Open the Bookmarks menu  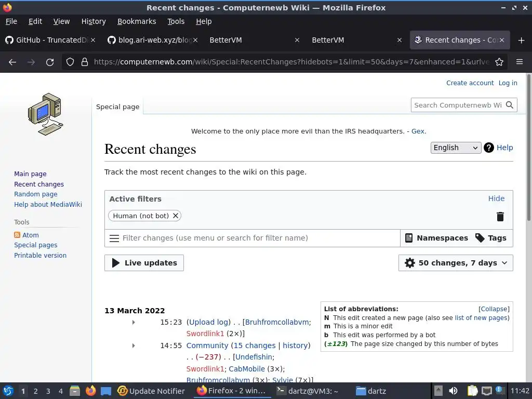pos(137,21)
